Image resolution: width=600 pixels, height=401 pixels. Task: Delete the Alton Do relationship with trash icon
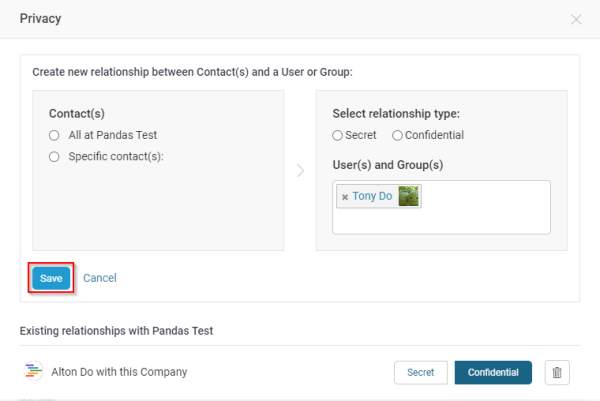pos(558,373)
